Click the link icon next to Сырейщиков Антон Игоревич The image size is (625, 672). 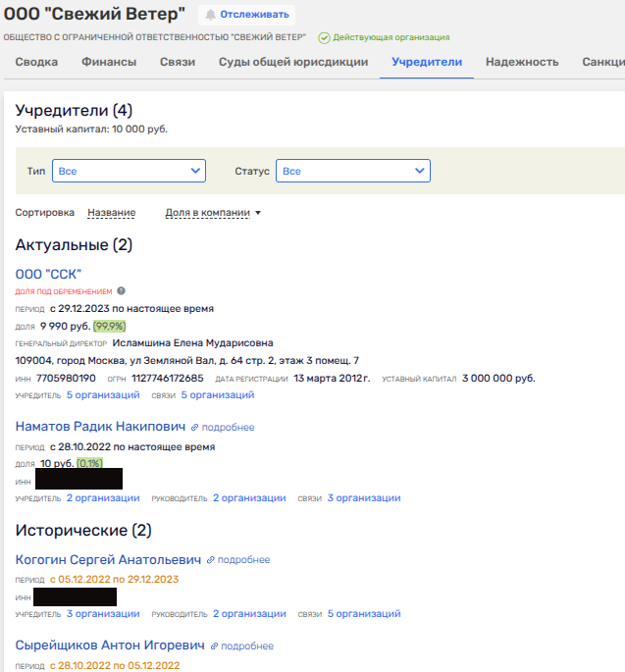click(x=214, y=646)
